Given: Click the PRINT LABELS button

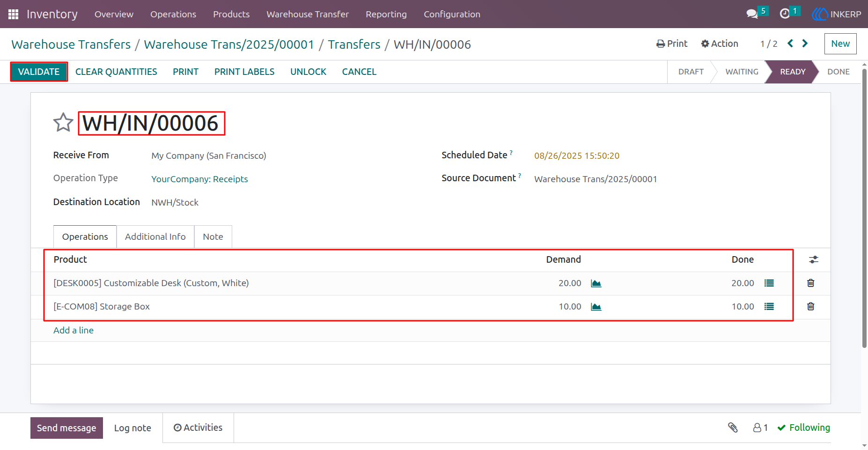Looking at the screenshot, I should pos(244,72).
